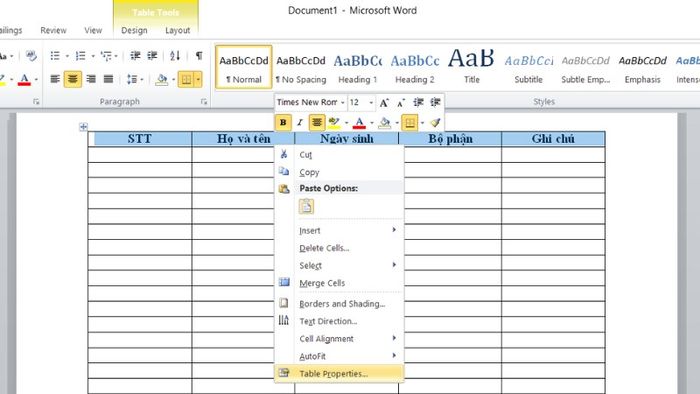
Task: Open Table Tools Layout tab
Action: click(177, 30)
